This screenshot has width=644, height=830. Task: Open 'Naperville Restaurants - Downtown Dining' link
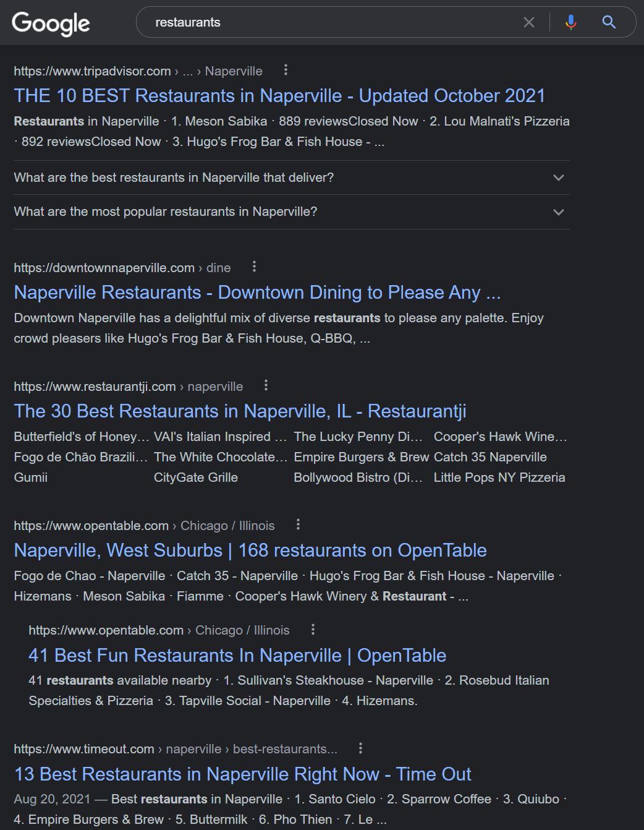pyautogui.click(x=257, y=293)
